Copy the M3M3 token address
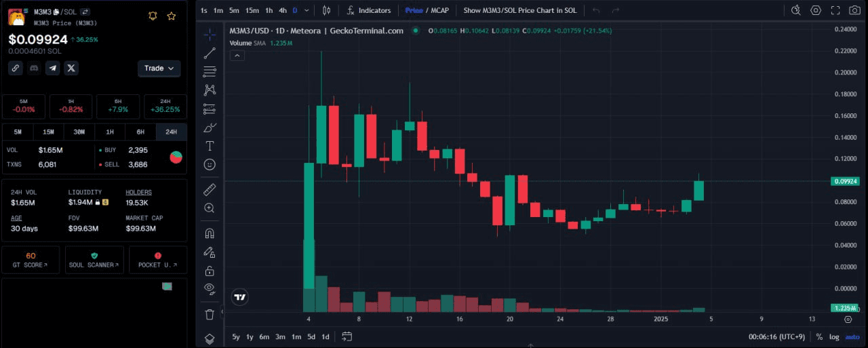 click(x=56, y=12)
